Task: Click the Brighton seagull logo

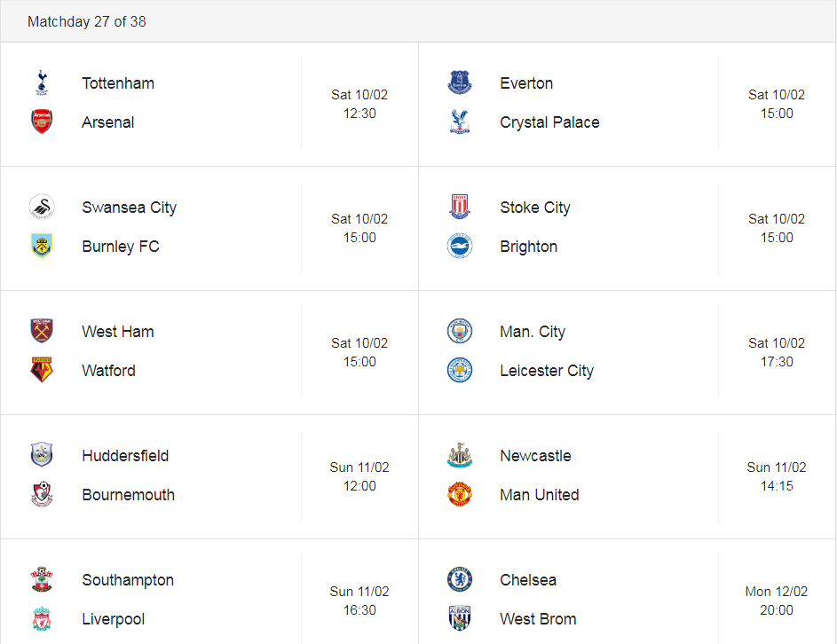Action: (x=460, y=246)
